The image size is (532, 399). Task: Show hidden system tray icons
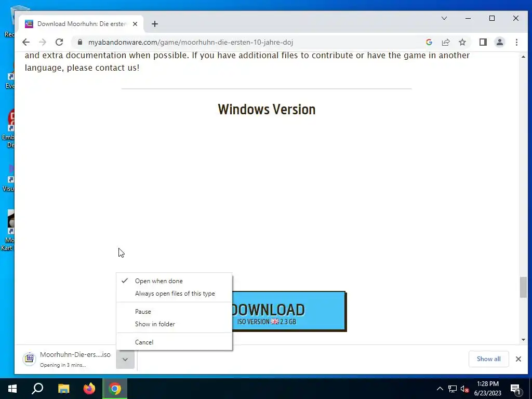[440, 389]
